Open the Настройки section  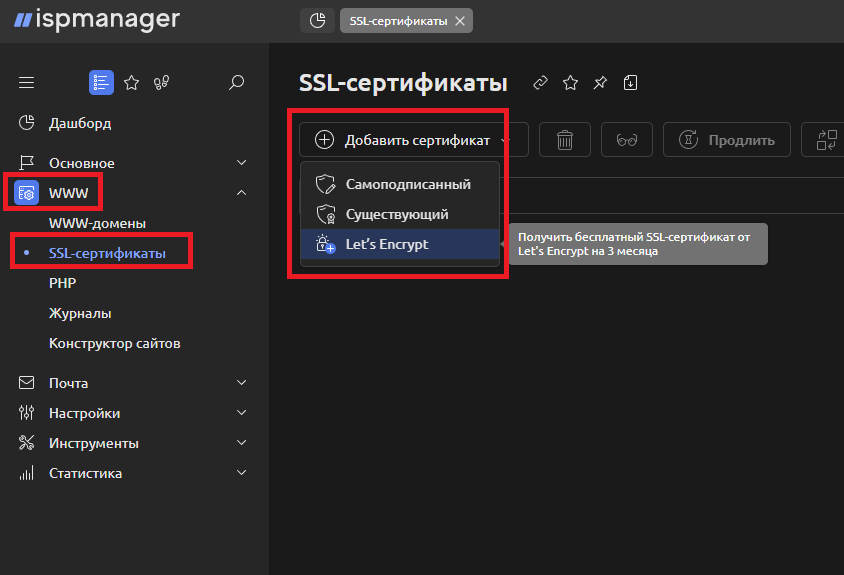tap(85, 413)
